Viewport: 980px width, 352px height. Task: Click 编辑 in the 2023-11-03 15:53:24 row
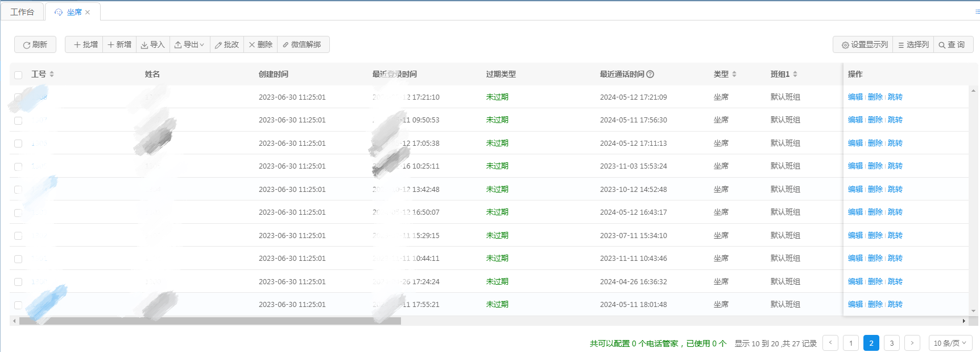click(x=855, y=166)
